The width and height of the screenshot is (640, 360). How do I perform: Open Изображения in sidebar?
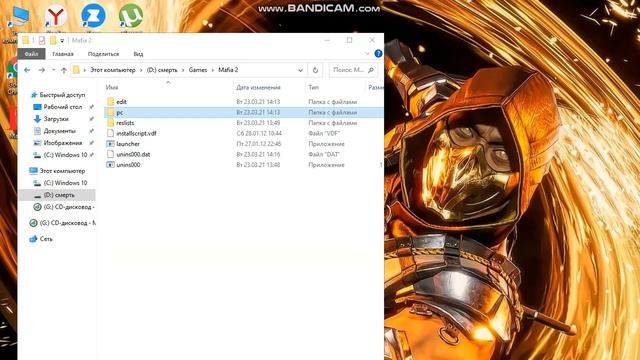(62, 143)
